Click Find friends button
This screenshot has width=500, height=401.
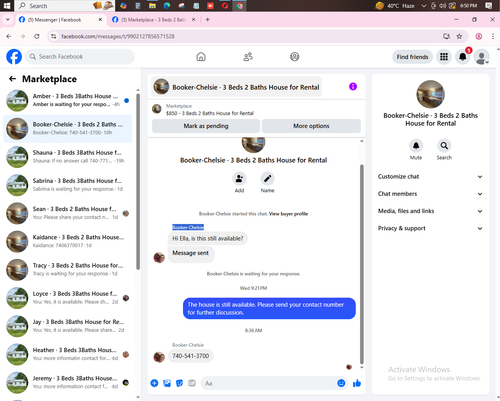pos(412,57)
